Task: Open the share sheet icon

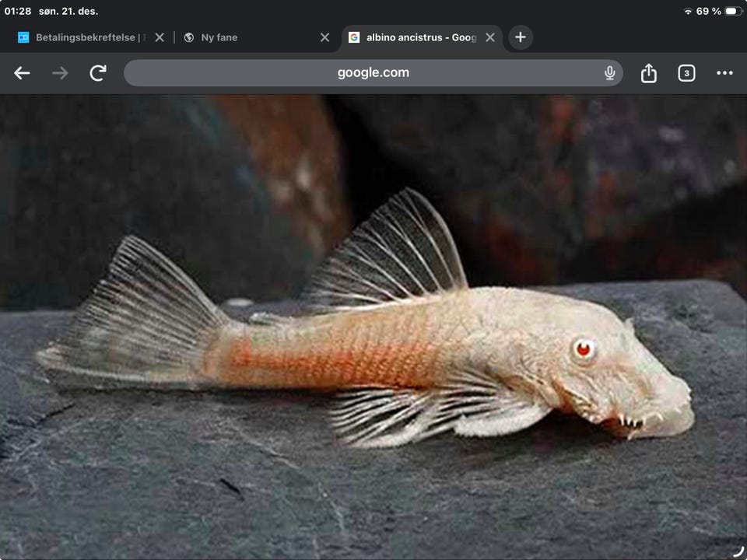Action: click(x=648, y=73)
